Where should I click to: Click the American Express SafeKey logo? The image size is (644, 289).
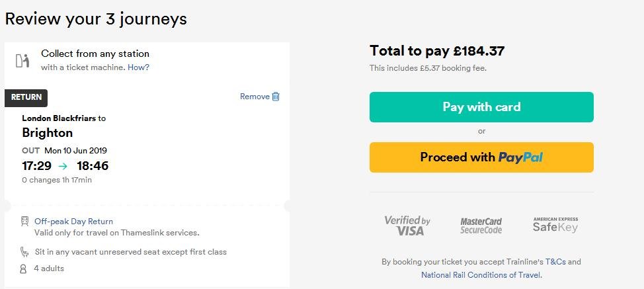[x=555, y=225]
